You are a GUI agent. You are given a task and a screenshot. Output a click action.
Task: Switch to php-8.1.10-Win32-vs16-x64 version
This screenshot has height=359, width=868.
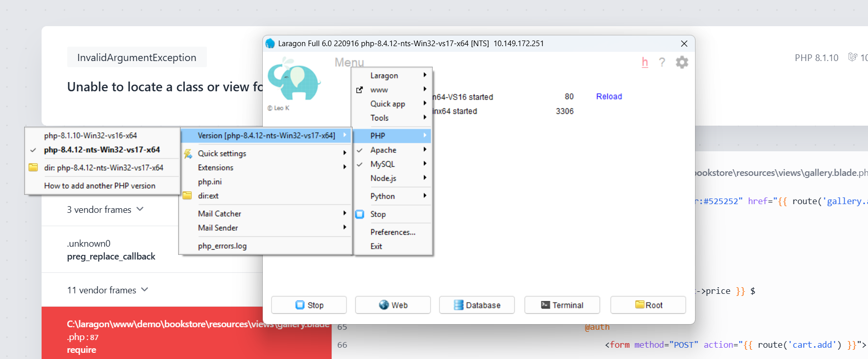point(102,135)
